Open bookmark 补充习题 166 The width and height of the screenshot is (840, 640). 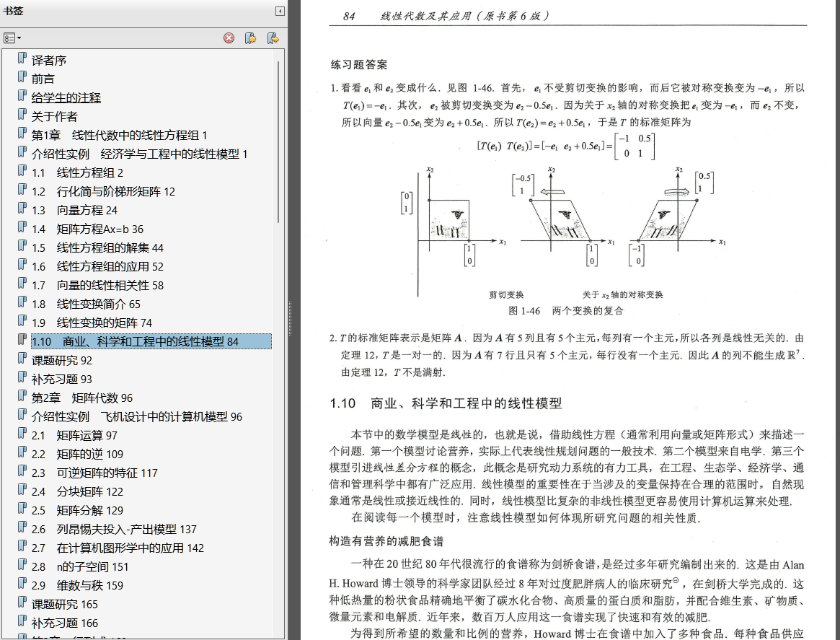click(64, 623)
